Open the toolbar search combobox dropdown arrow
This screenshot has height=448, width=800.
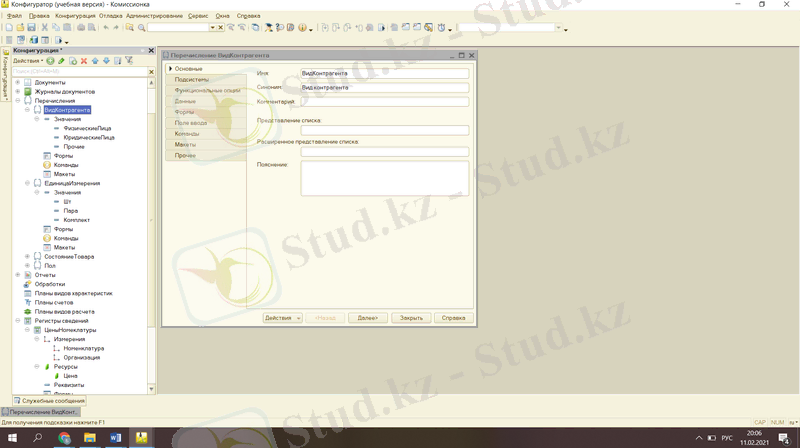tap(213, 28)
